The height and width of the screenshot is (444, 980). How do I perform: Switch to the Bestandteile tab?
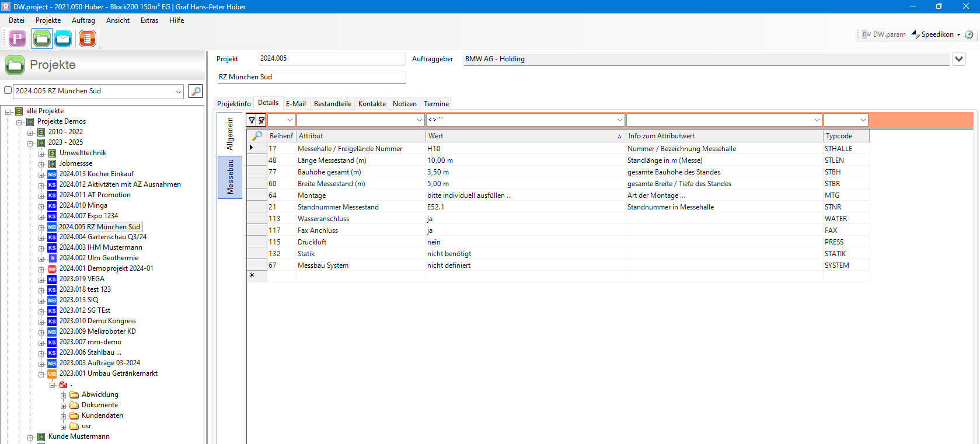333,104
